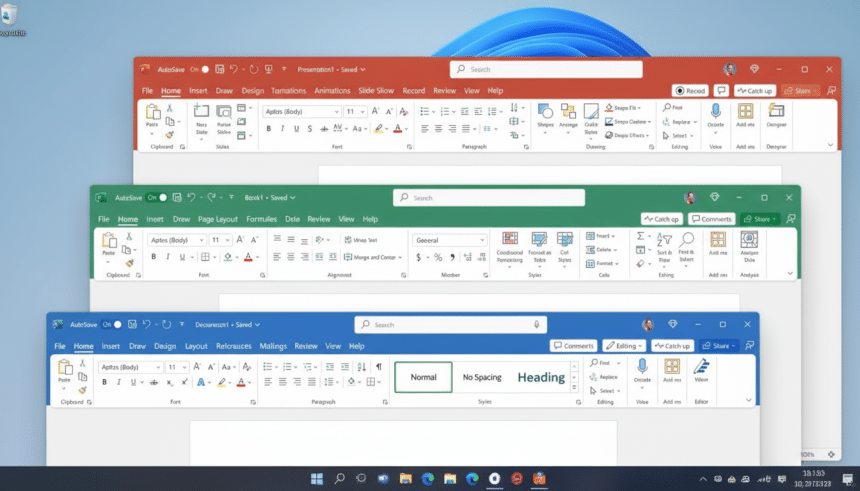The image size is (860, 491).
Task: Click the Share button in Word
Action: [719, 346]
